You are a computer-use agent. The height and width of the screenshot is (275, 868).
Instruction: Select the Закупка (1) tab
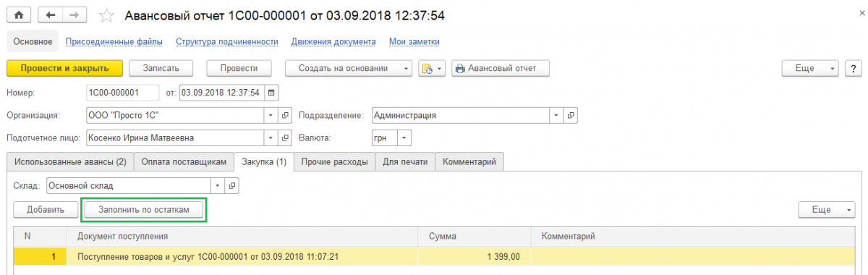(265, 162)
